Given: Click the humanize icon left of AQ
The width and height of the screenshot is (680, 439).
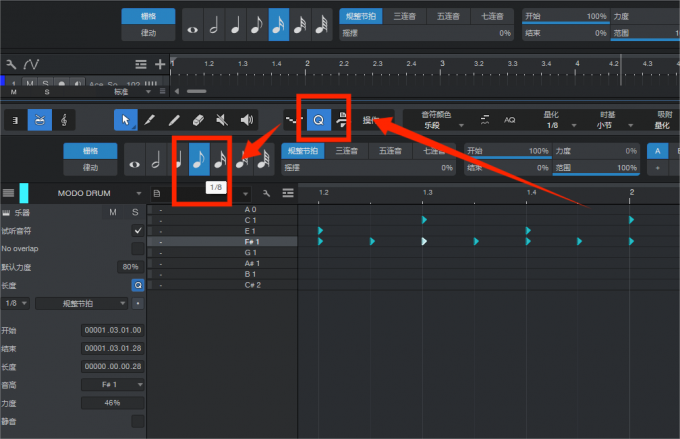Looking at the screenshot, I should 485,120.
